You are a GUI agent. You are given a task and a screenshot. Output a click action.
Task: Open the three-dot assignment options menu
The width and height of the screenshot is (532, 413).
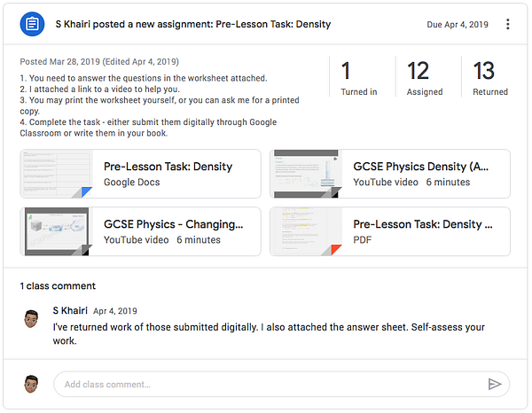[x=507, y=24]
